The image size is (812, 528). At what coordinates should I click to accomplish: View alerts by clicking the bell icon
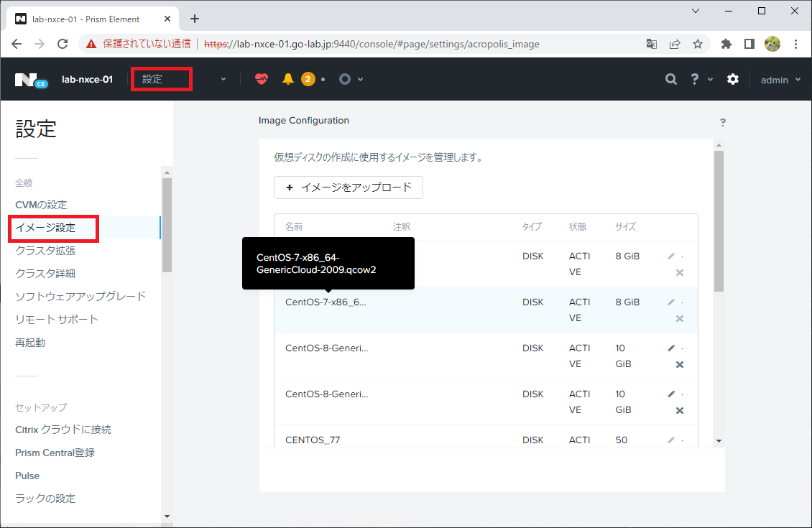[288, 79]
